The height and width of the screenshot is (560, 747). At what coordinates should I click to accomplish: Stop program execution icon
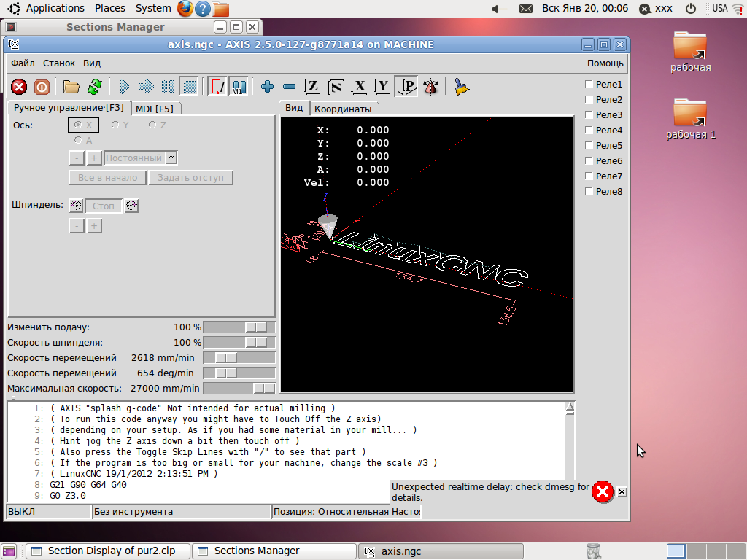pyautogui.click(x=190, y=87)
